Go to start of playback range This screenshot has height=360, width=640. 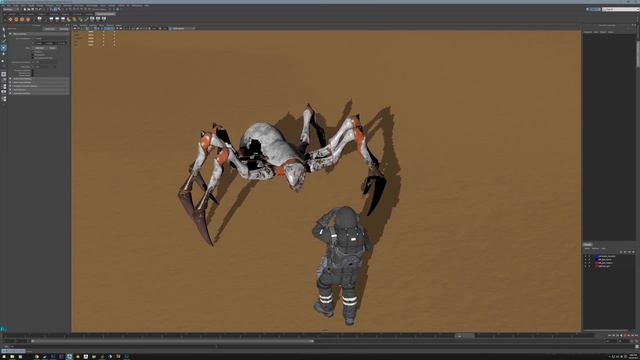click(609, 335)
